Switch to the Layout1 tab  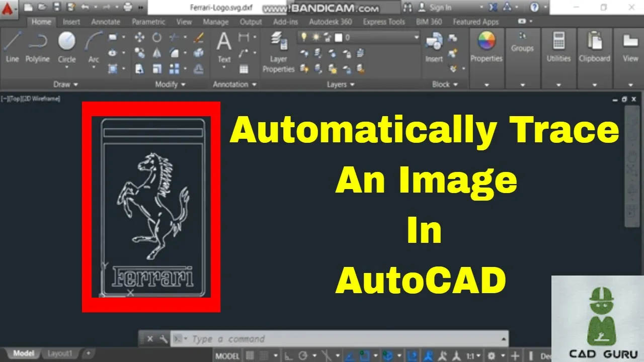coord(60,354)
